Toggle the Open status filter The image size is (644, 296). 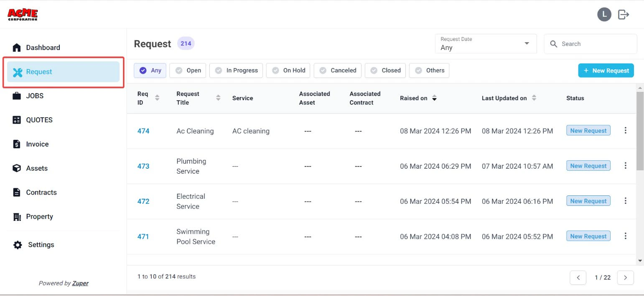(x=188, y=70)
